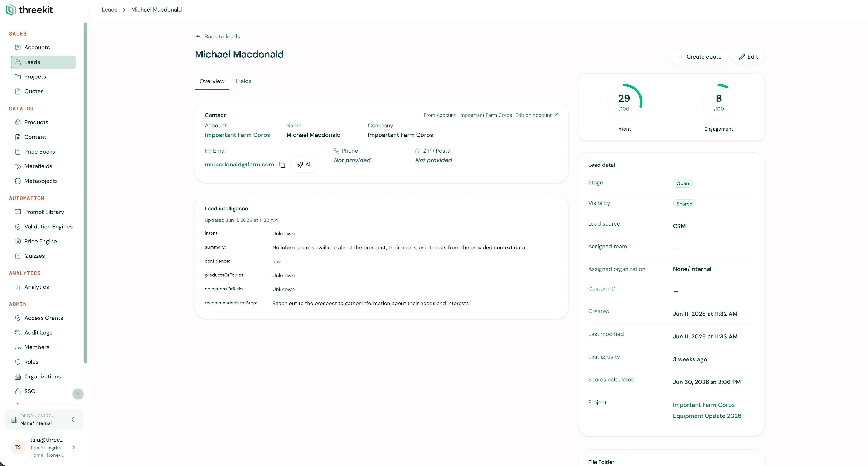Click the Intent score gauge

pyautogui.click(x=624, y=101)
